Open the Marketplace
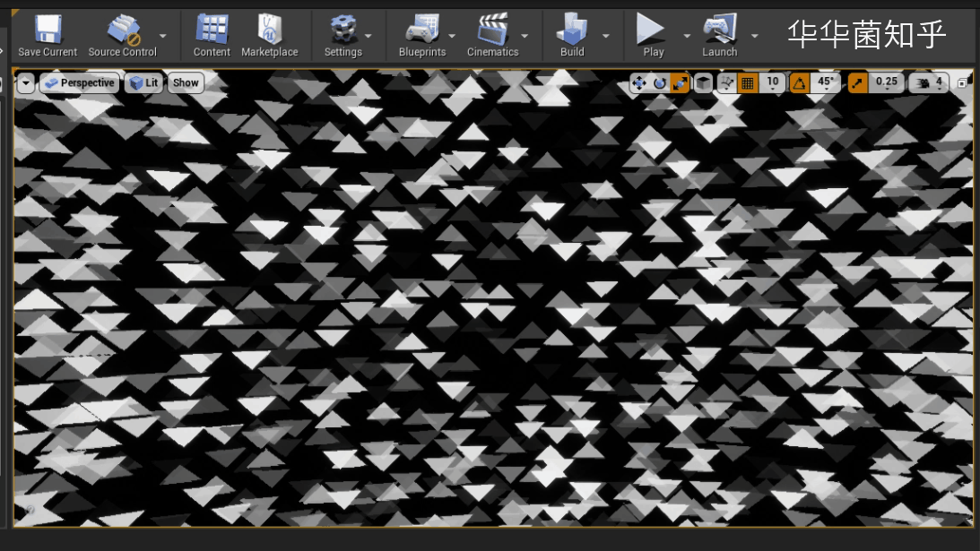The image size is (980, 551). 269,36
